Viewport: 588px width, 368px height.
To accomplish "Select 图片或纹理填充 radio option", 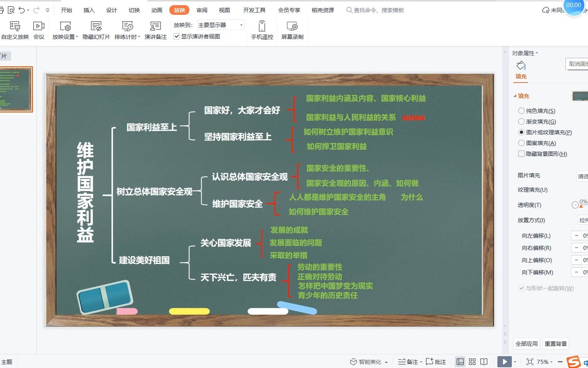I will pyautogui.click(x=521, y=132).
